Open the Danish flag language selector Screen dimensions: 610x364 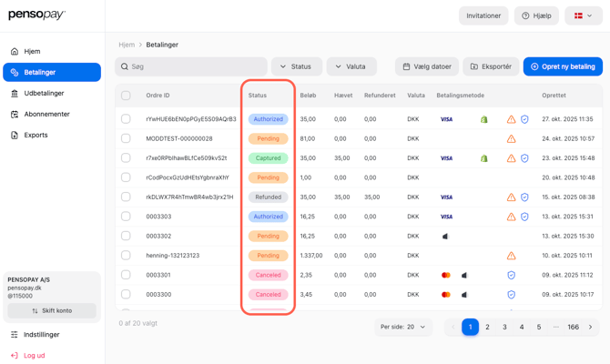click(x=583, y=15)
